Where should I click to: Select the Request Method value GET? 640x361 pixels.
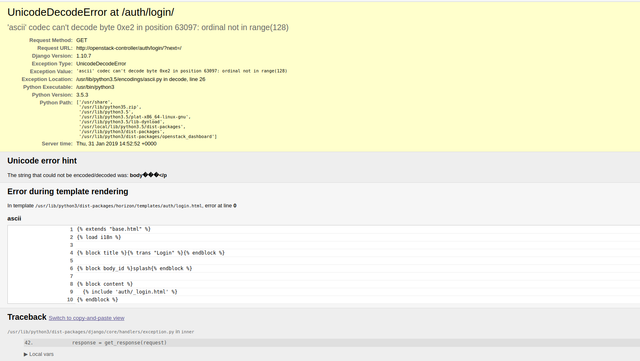(x=82, y=40)
